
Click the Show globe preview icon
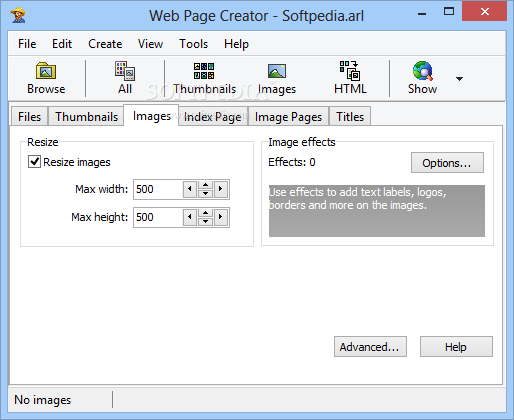[422, 71]
